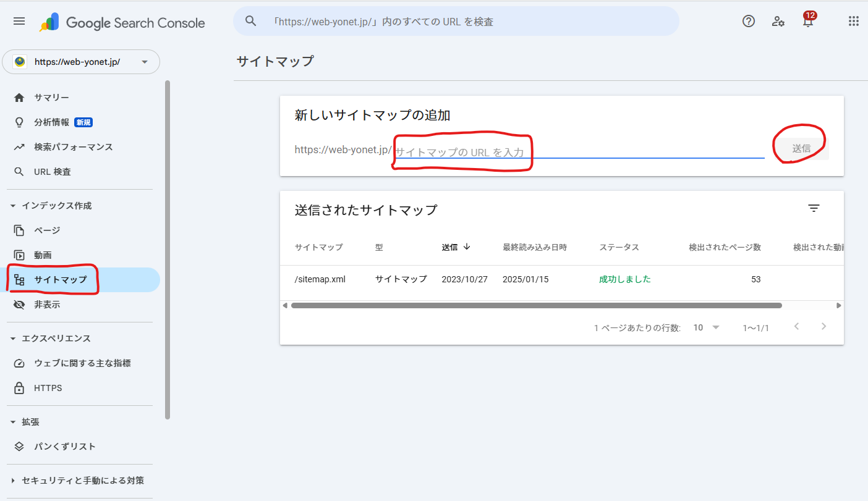Open the rows per page dropdown
The width and height of the screenshot is (868, 501).
tap(706, 327)
